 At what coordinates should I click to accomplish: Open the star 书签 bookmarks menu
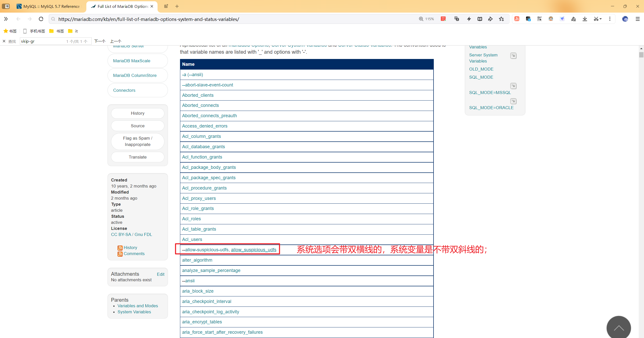[x=10, y=31]
